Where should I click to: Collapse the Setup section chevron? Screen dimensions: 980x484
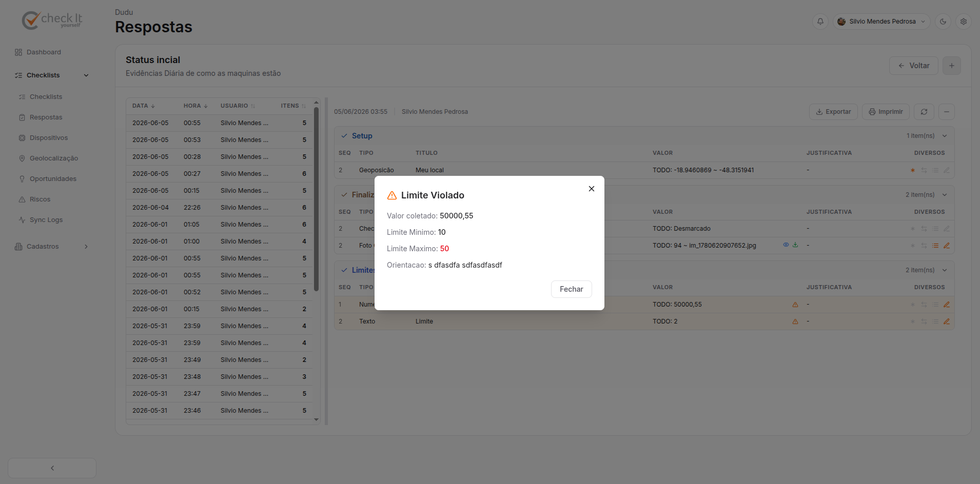tap(945, 136)
